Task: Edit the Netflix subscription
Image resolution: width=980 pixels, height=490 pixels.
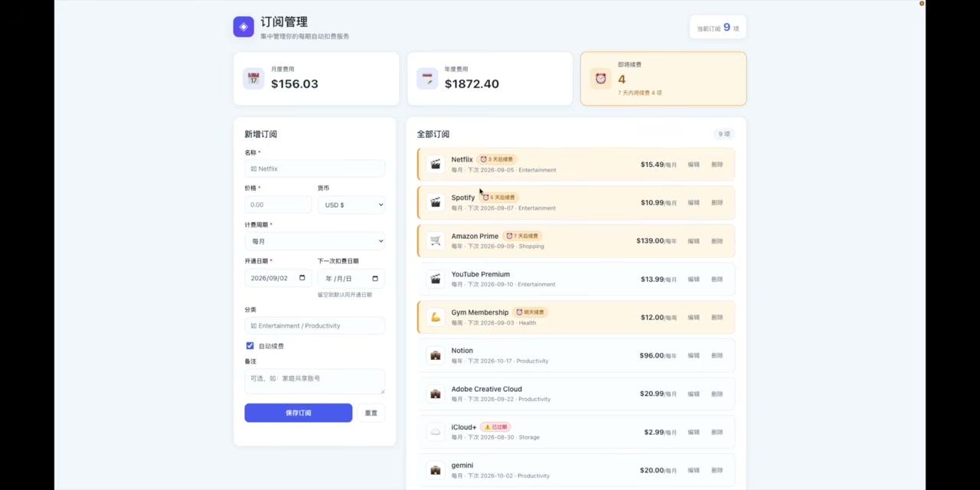Action: (694, 165)
